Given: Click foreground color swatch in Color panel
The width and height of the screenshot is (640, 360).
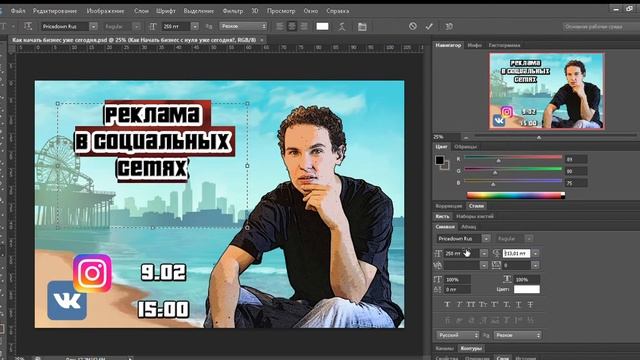Looking at the screenshot, I should (439, 160).
